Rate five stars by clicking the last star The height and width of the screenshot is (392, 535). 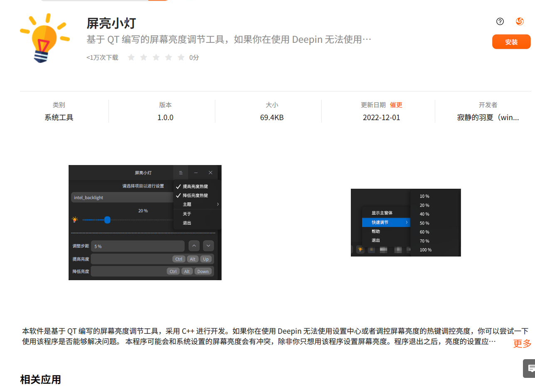point(181,58)
